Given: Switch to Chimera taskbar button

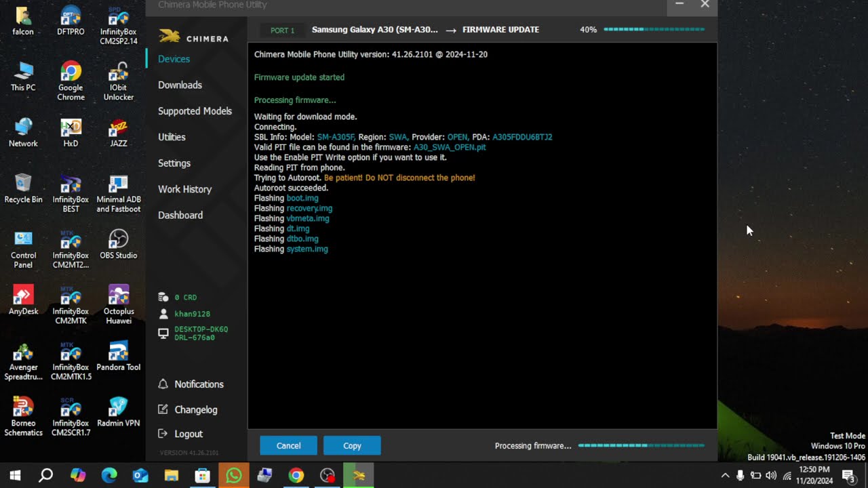Looking at the screenshot, I should (359, 475).
